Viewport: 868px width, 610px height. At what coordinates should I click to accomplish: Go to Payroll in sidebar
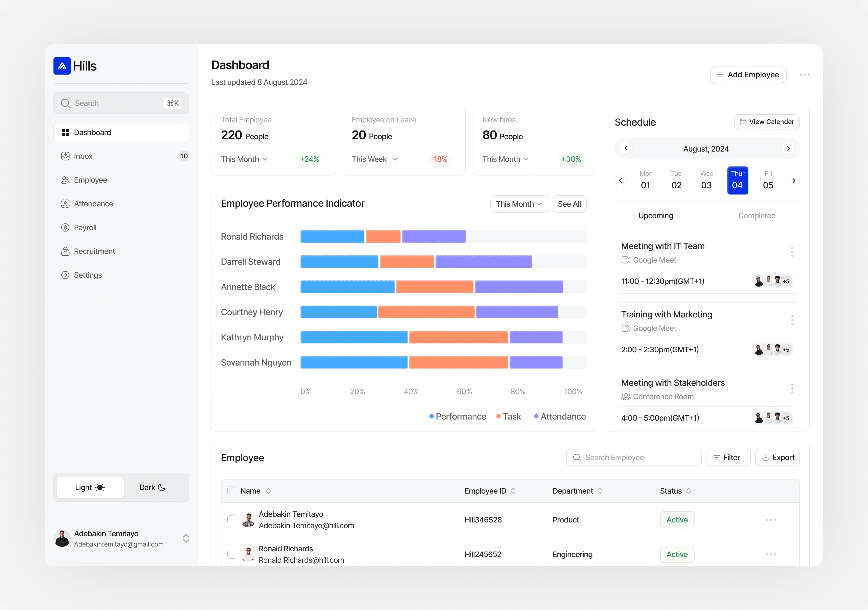click(x=85, y=228)
